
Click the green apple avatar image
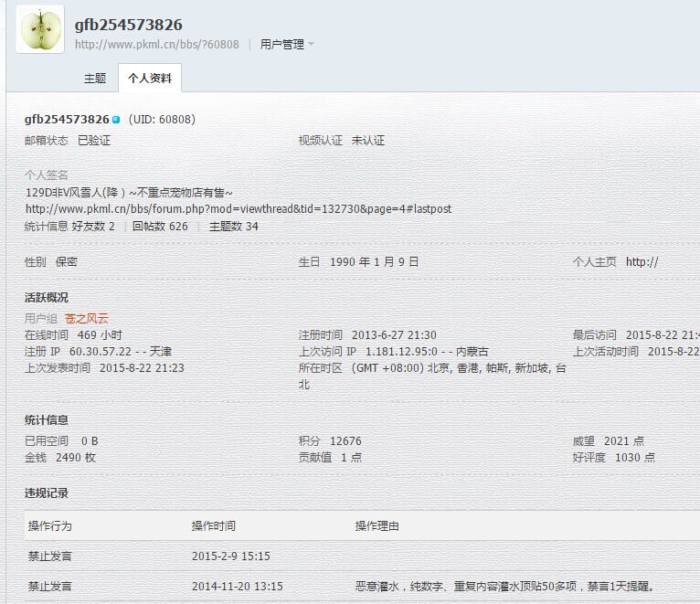pyautogui.click(x=40, y=29)
